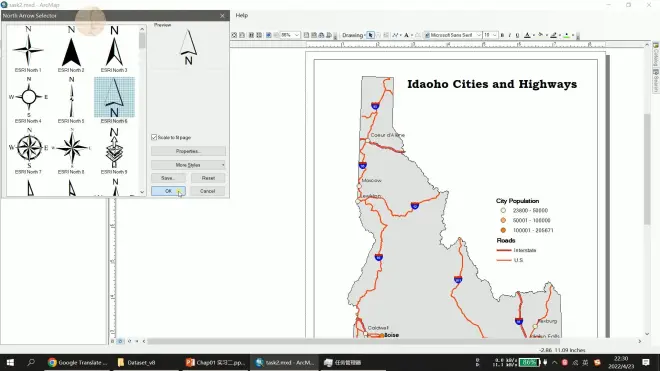Choose the ESRI North 2 solid arrow

tap(71, 49)
